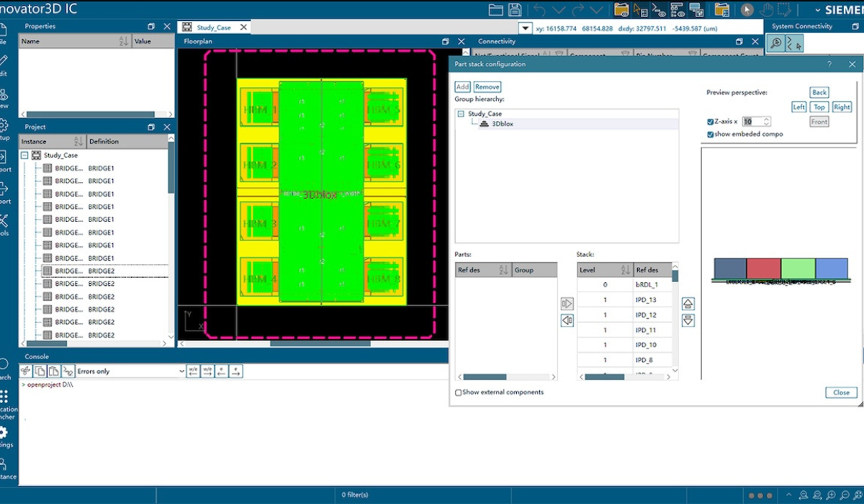The height and width of the screenshot is (504, 864).
Task: Click the copy icon in Console toolbar
Action: (x=40, y=371)
